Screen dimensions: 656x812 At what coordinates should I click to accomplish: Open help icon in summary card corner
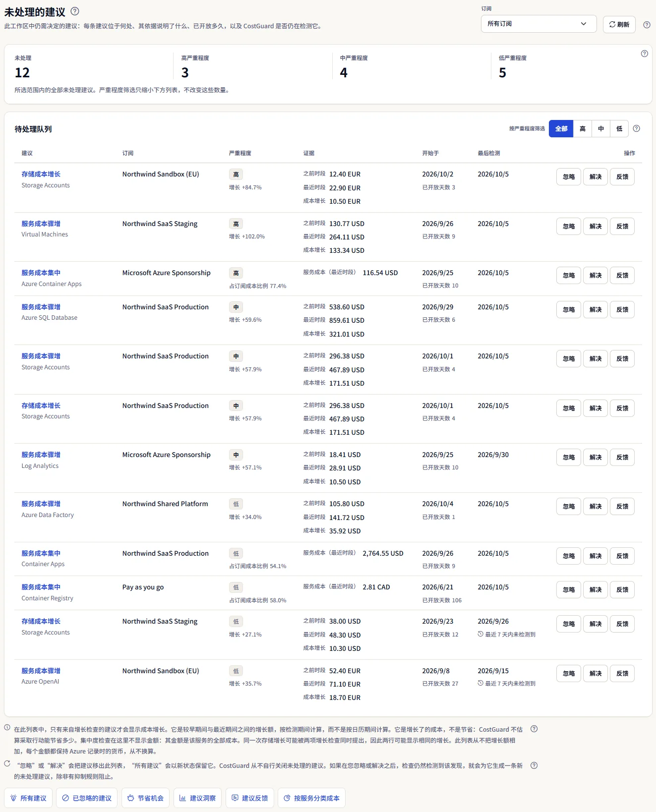tap(644, 54)
